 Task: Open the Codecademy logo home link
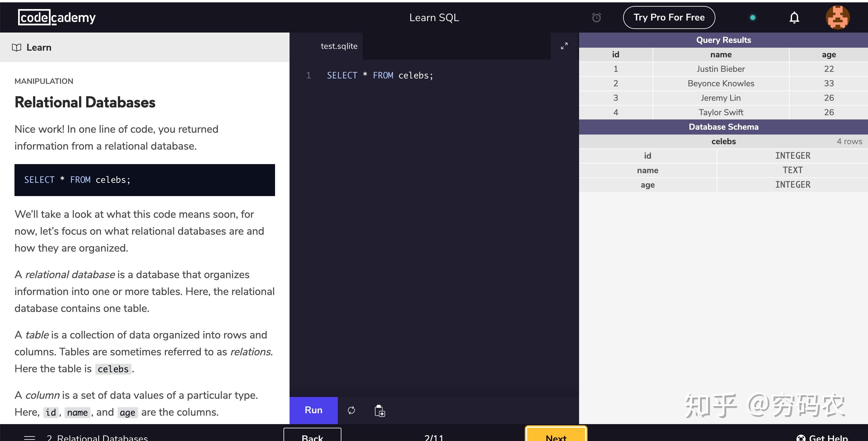pyautogui.click(x=57, y=17)
